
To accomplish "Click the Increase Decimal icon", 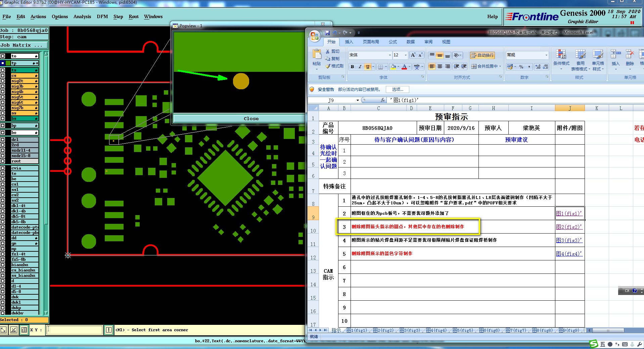I will [x=538, y=66].
